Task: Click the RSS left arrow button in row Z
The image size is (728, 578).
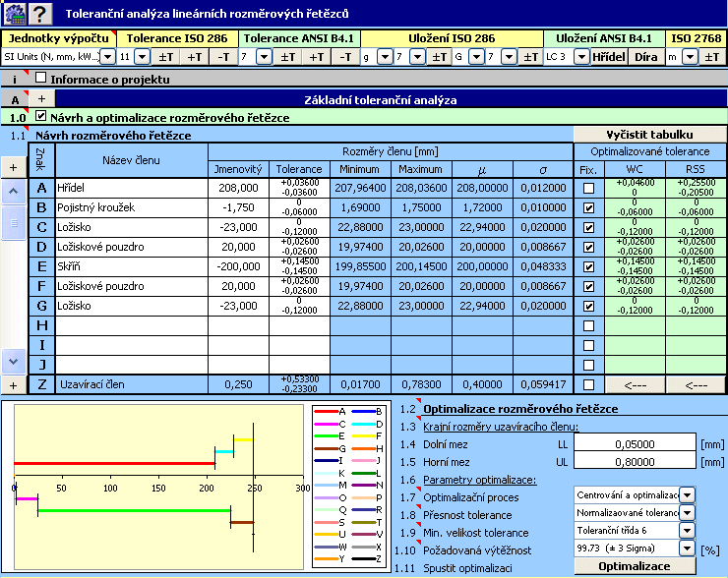Action: coord(697,384)
